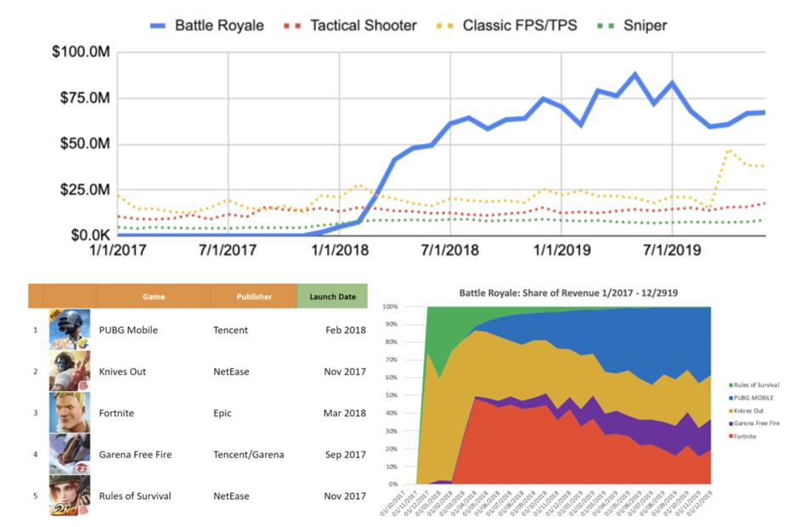
Task: Click the Knives Out game name
Action: [122, 371]
